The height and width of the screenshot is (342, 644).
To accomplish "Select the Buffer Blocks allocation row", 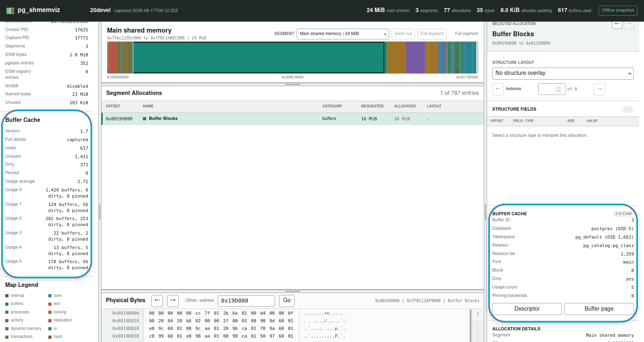I will pyautogui.click(x=293, y=119).
